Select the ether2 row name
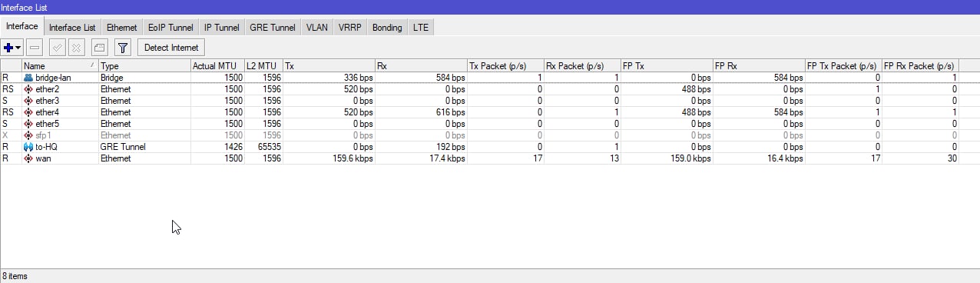Screen dimensions: 980x283 pyautogui.click(x=47, y=89)
